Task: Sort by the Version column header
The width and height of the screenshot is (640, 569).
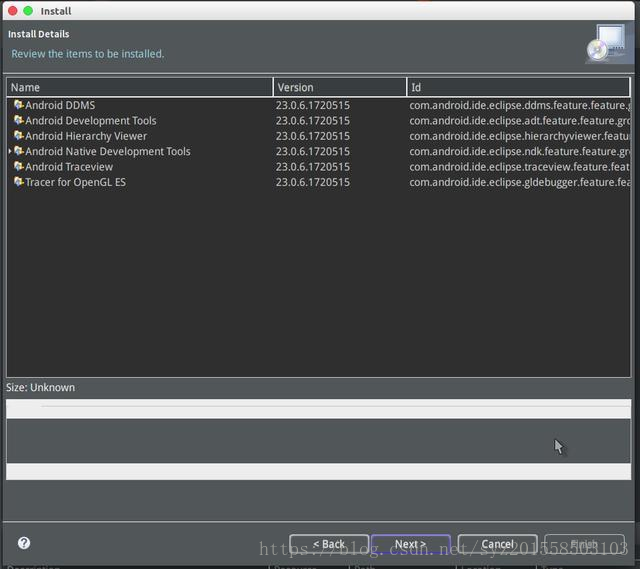Action: click(x=340, y=87)
